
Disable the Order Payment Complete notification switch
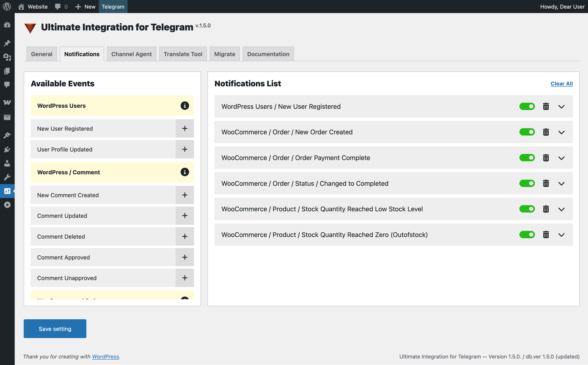pos(527,158)
